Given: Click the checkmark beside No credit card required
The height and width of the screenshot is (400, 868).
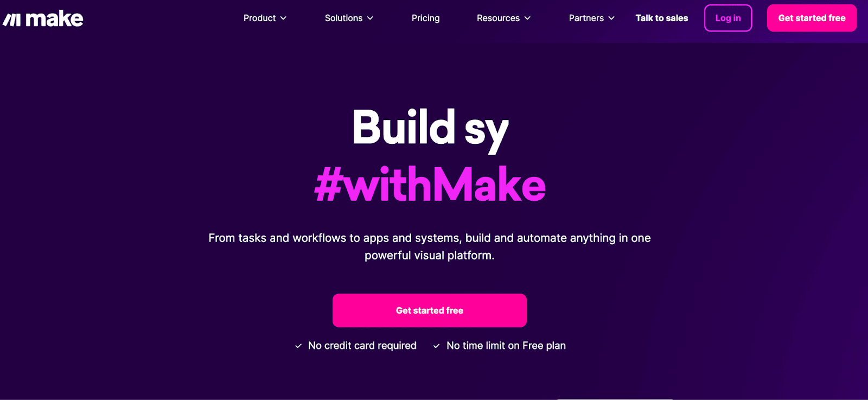Looking at the screenshot, I should tap(298, 346).
